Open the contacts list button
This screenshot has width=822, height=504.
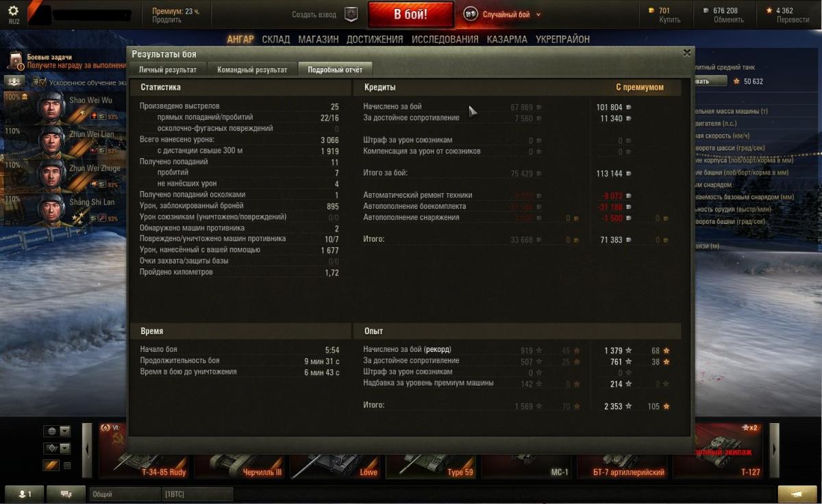pos(24,494)
